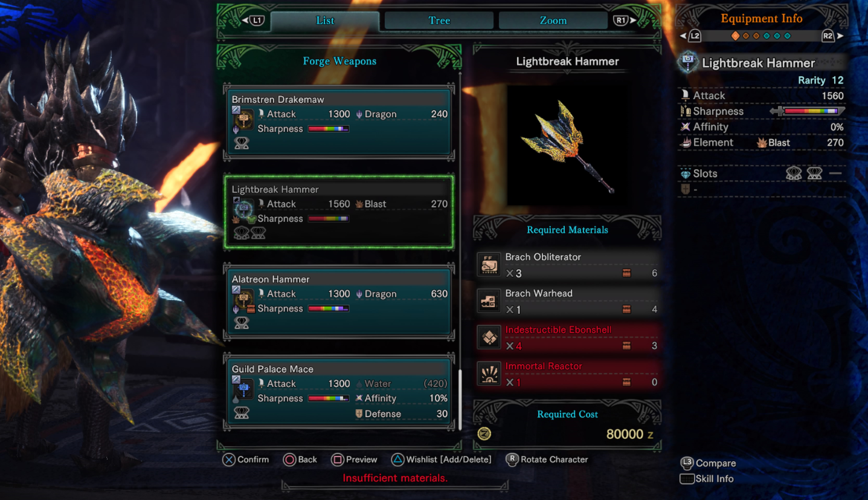Click the Confirm button prompt

coord(246,459)
